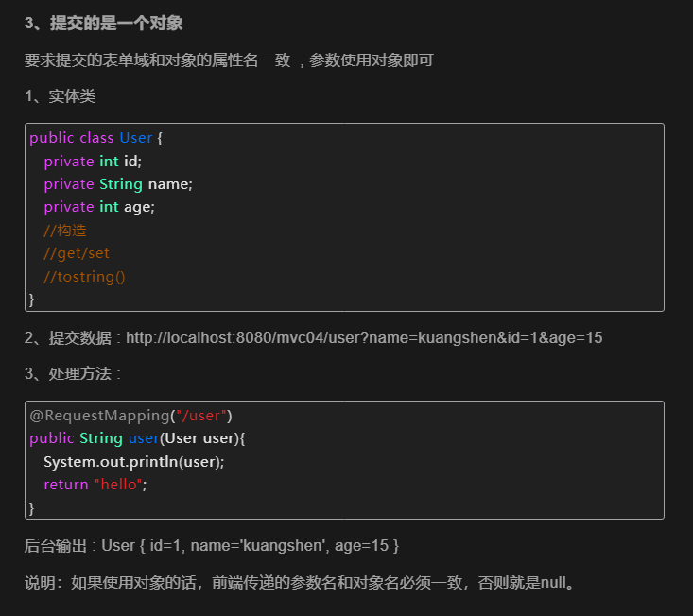Click the //构造 comment line

coord(65,230)
